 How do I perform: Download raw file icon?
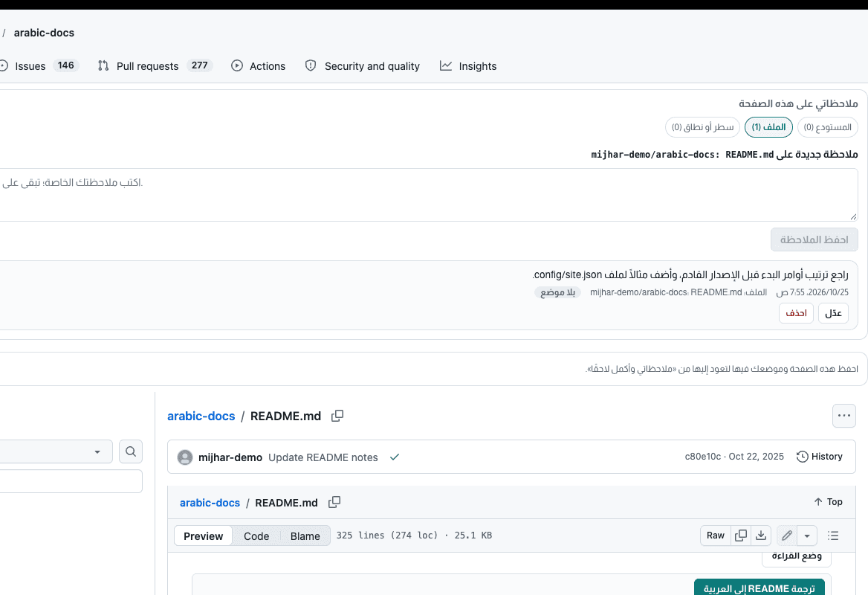coord(761,535)
